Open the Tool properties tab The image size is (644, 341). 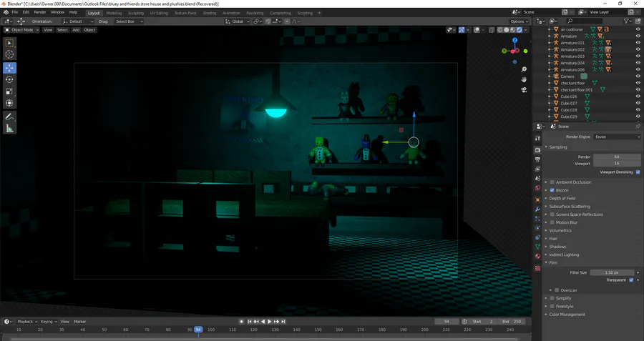click(x=537, y=138)
